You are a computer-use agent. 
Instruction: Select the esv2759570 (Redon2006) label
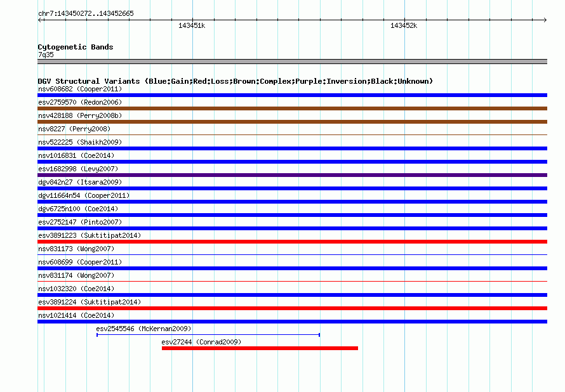click(x=80, y=102)
